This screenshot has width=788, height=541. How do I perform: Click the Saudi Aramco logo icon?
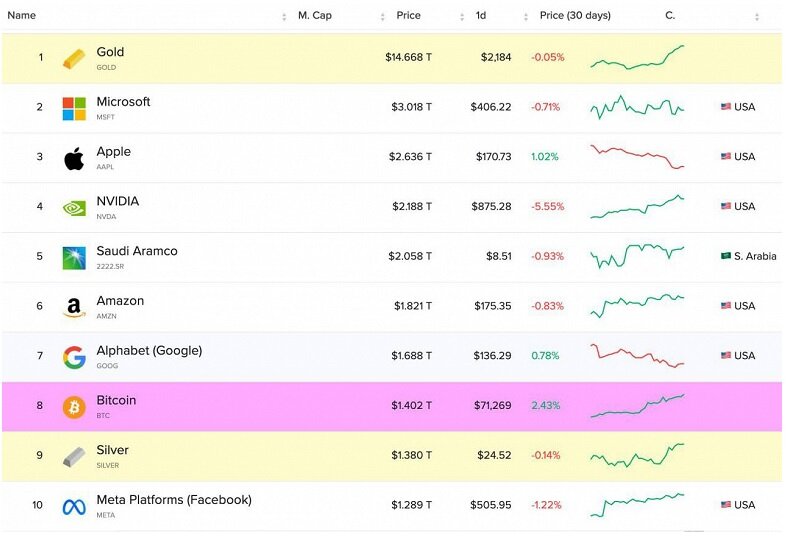pyautogui.click(x=74, y=257)
